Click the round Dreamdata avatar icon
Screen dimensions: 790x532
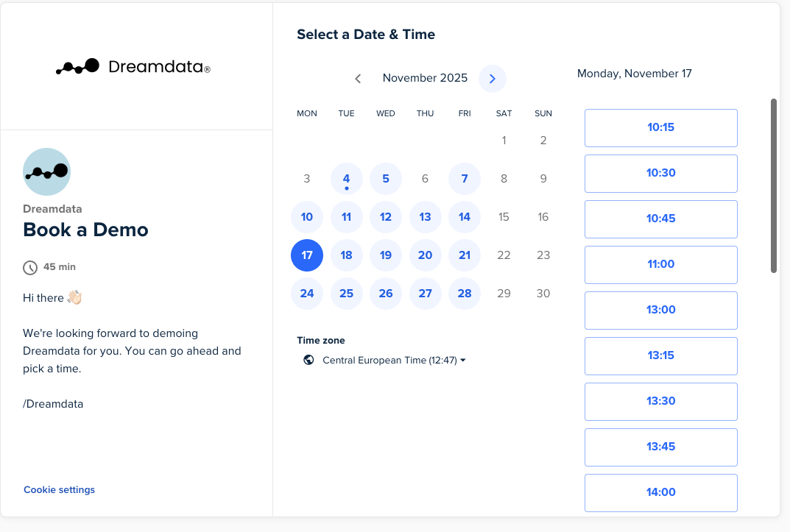click(47, 171)
